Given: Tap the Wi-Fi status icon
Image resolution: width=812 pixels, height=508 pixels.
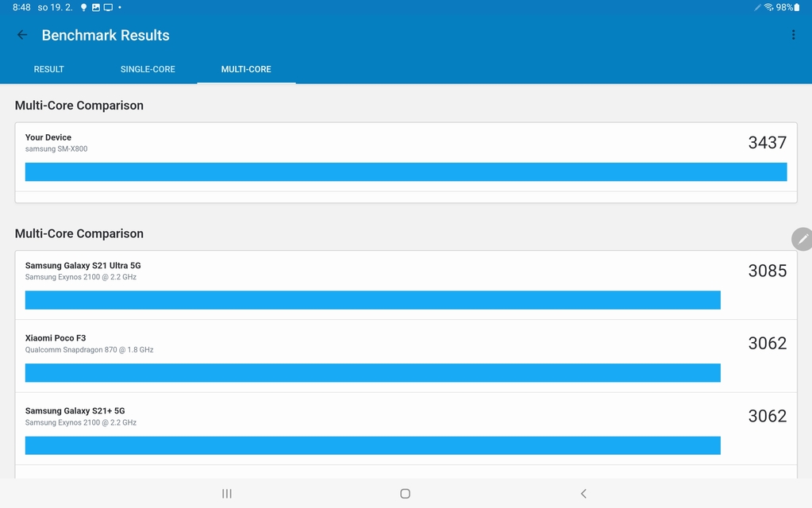Looking at the screenshot, I should (x=768, y=7).
